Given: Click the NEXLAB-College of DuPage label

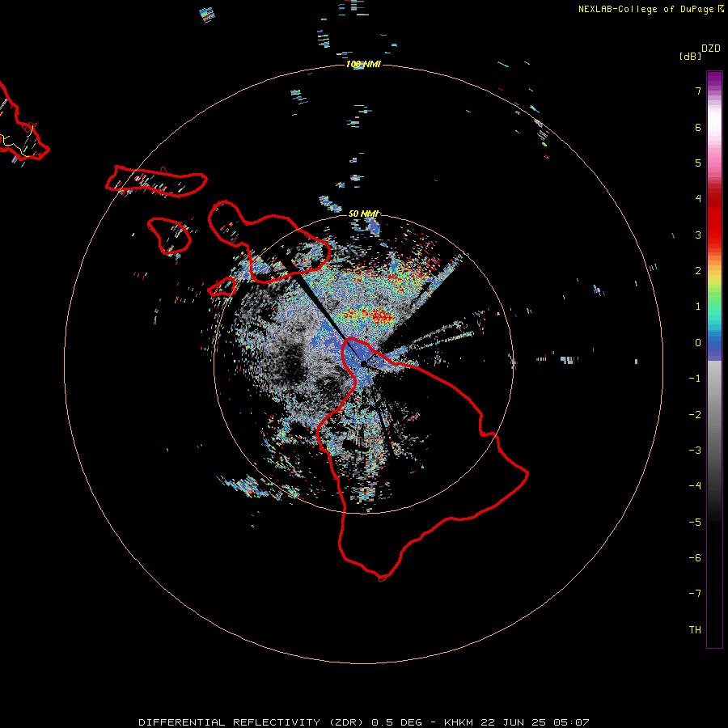Looking at the screenshot, I should tap(650, 9).
